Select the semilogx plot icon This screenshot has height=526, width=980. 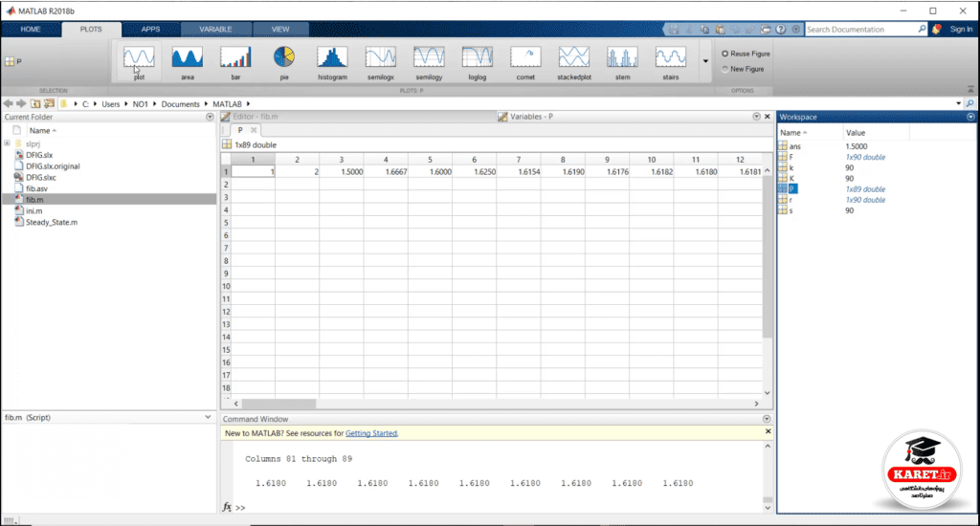pos(381,62)
